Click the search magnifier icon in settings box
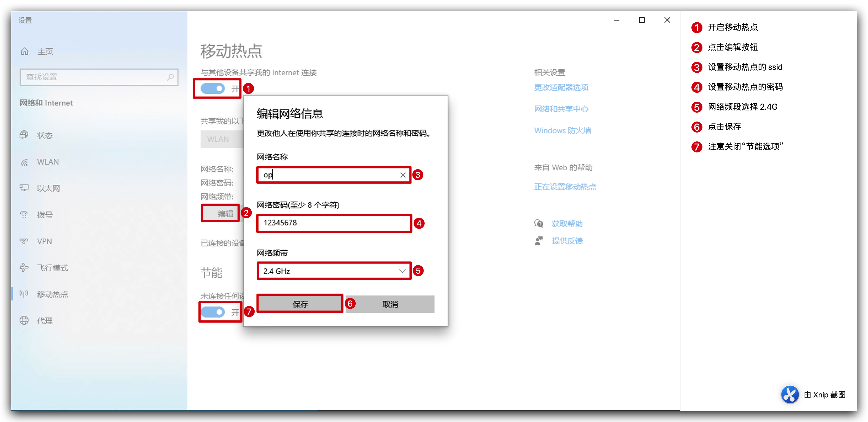 point(171,77)
